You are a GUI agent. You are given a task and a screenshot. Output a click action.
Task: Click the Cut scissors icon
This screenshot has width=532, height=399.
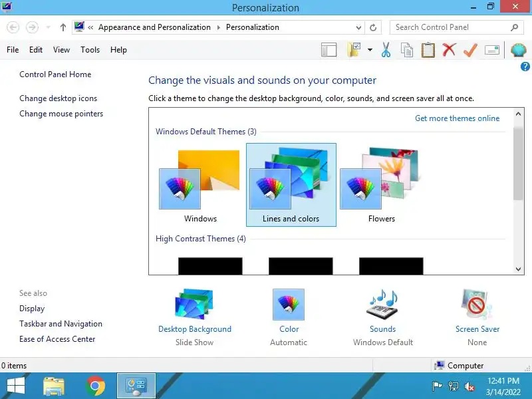(386, 50)
